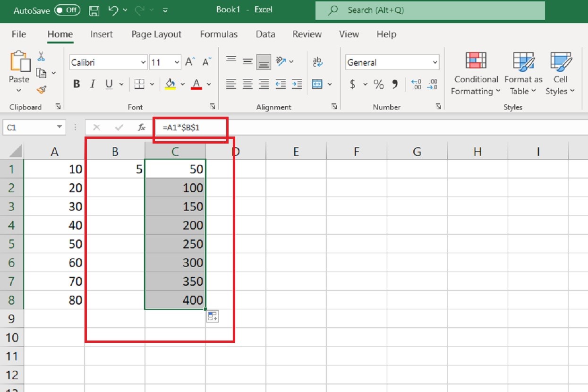
Task: Toggle Bold formatting
Action: (x=77, y=85)
